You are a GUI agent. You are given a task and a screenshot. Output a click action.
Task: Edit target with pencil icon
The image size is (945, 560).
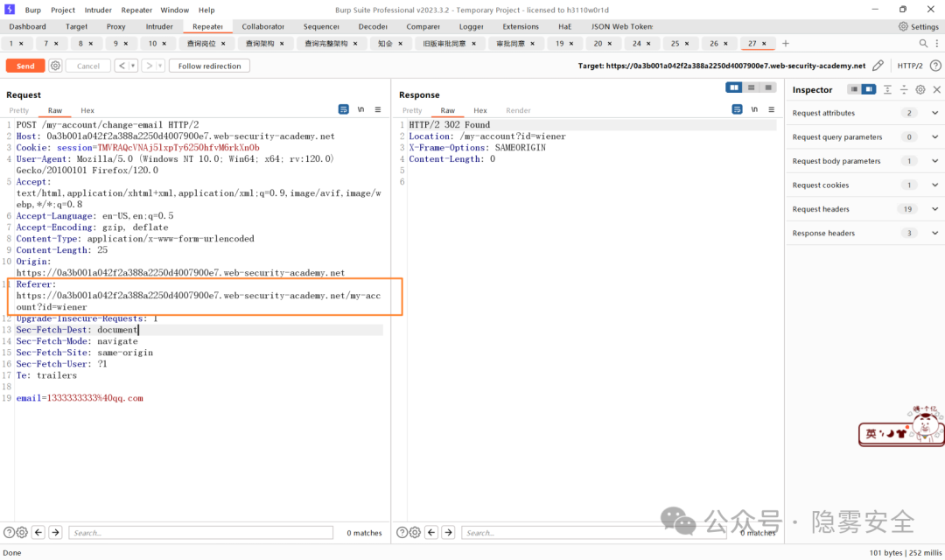pyautogui.click(x=878, y=66)
